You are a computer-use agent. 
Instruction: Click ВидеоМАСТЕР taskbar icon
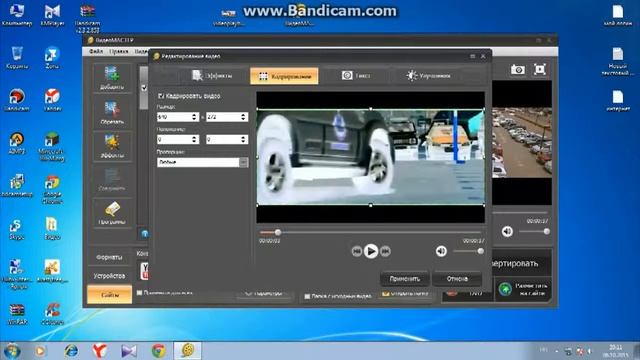click(187, 351)
